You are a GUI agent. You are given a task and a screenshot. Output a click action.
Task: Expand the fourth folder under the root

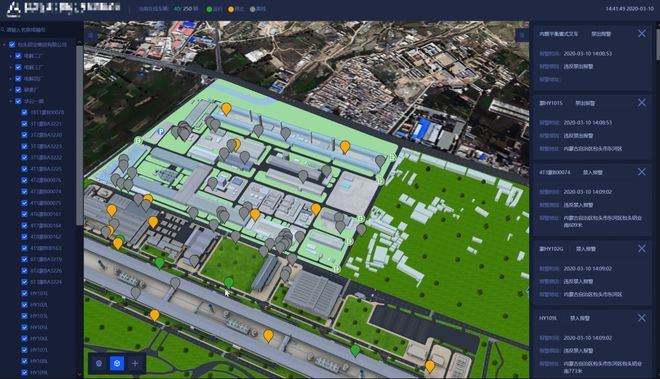[11, 90]
